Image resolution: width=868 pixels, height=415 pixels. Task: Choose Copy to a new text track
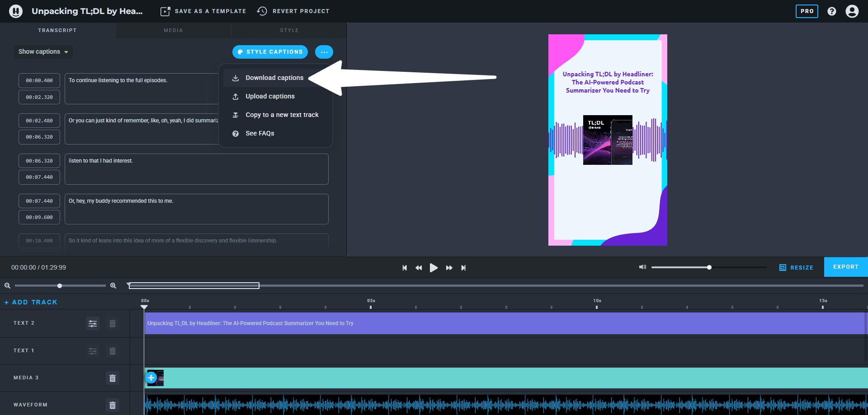click(x=275, y=115)
